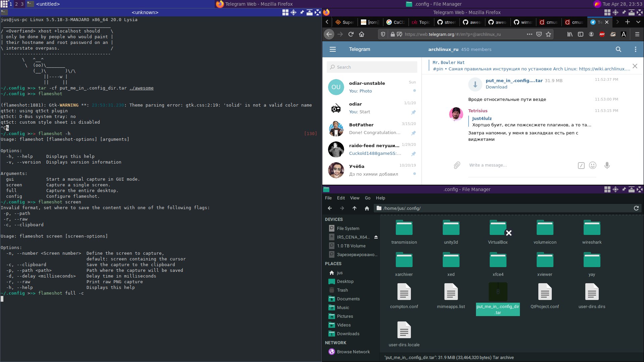Click the Telegram search magnifier icon in header
Image resolution: width=644 pixels, height=362 pixels.
619,49
